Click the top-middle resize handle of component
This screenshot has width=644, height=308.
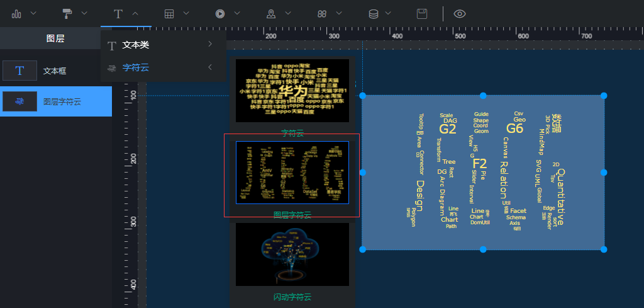coord(483,96)
